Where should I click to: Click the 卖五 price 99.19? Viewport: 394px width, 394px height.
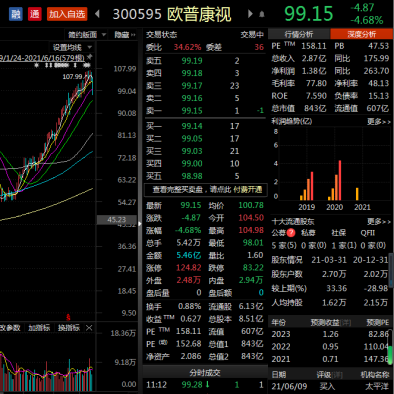192,61
